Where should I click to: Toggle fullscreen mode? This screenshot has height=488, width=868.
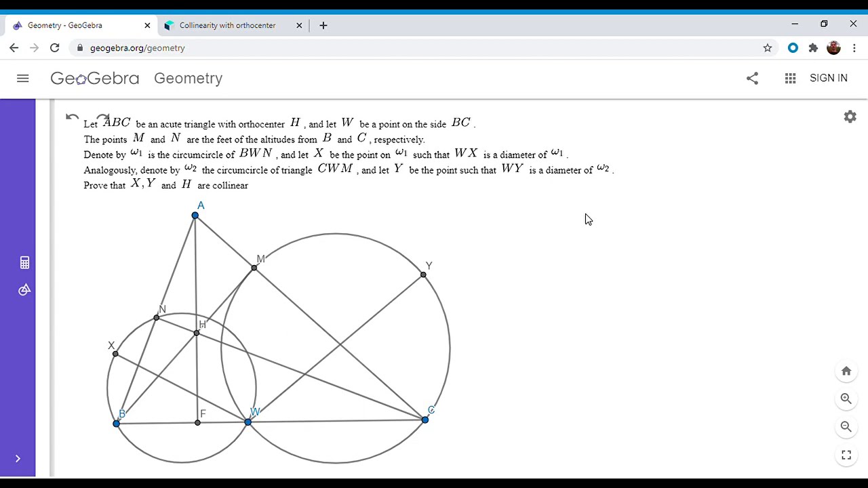pyautogui.click(x=846, y=455)
